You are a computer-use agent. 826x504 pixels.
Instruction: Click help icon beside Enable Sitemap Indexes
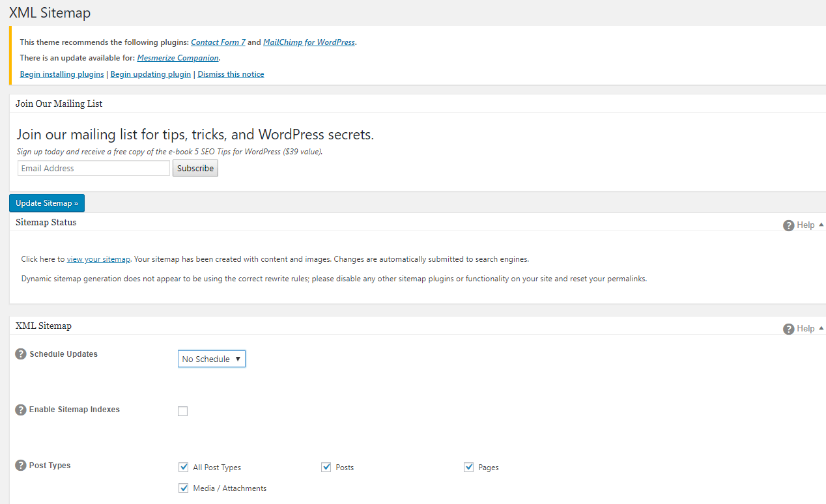pos(20,410)
